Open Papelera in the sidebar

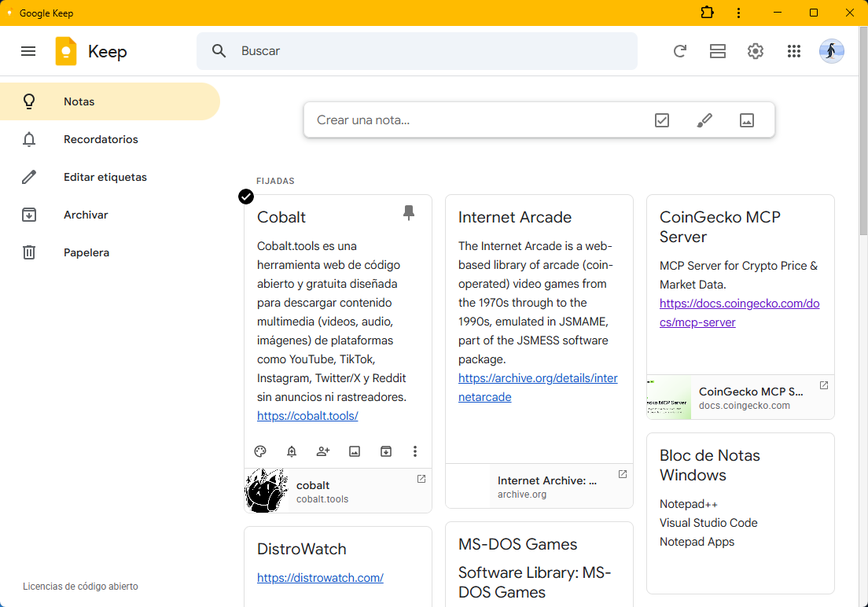click(x=86, y=252)
